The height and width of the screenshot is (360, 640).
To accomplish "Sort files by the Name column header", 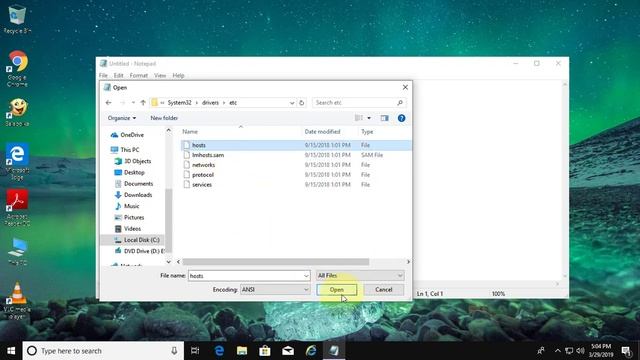I will point(241,131).
